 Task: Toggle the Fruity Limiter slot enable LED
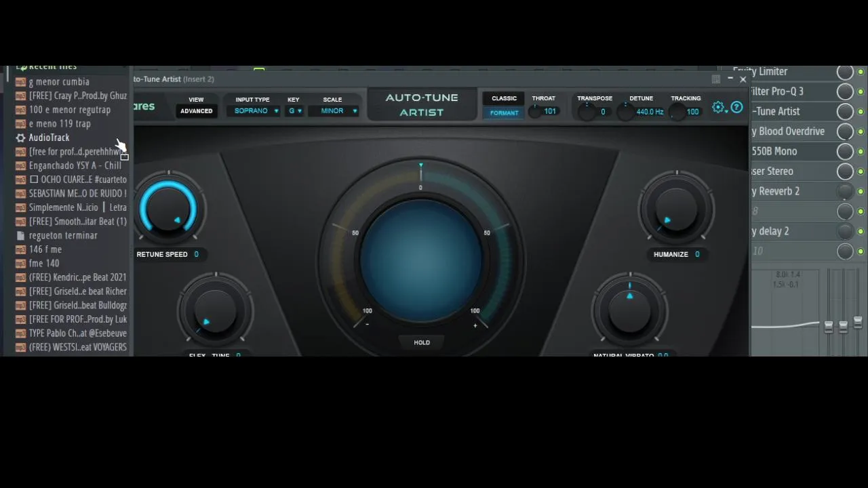point(861,72)
